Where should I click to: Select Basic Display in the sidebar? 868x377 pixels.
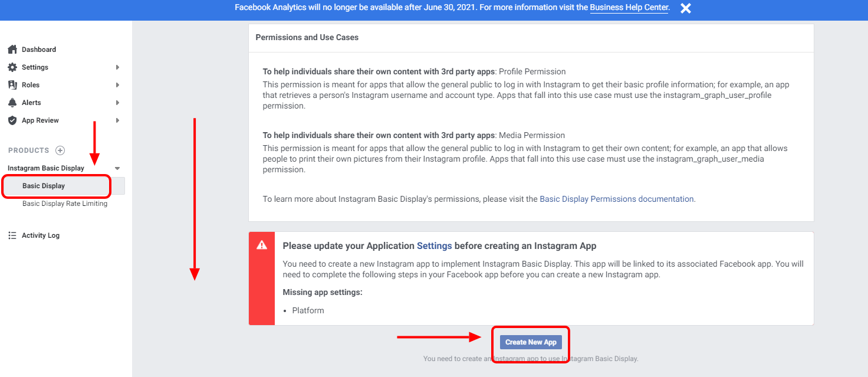click(44, 186)
